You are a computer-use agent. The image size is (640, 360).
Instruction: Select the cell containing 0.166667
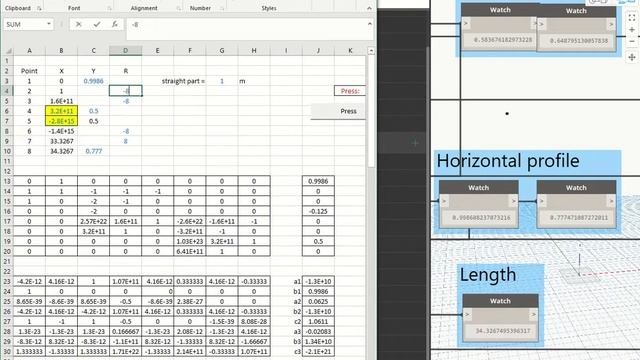click(125, 332)
